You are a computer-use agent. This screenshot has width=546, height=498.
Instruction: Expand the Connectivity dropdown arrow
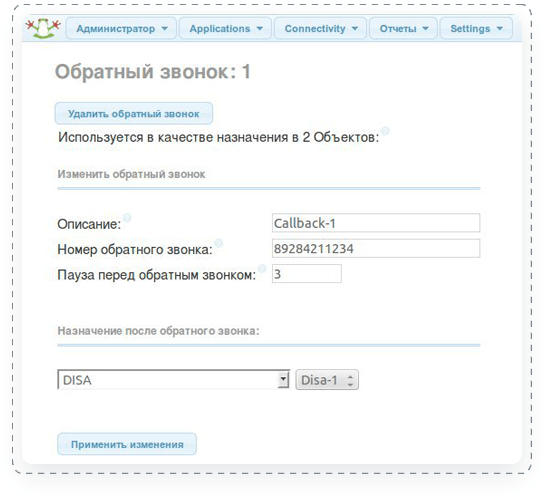[x=355, y=29]
